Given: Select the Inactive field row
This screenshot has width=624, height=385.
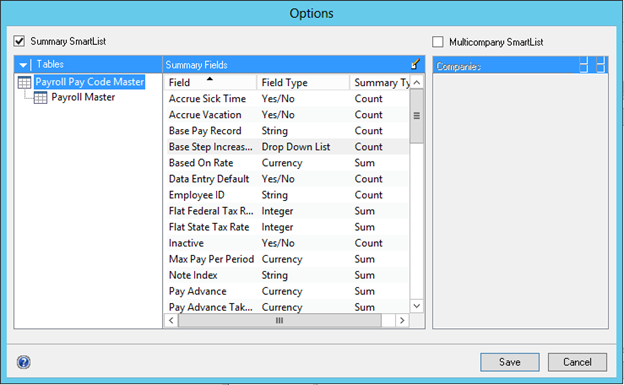Looking at the screenshot, I should coord(286,243).
